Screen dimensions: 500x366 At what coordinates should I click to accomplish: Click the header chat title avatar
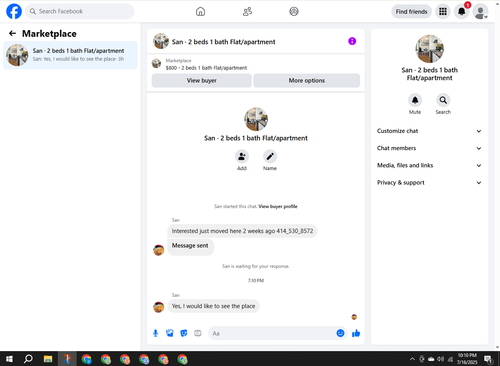[x=161, y=41]
